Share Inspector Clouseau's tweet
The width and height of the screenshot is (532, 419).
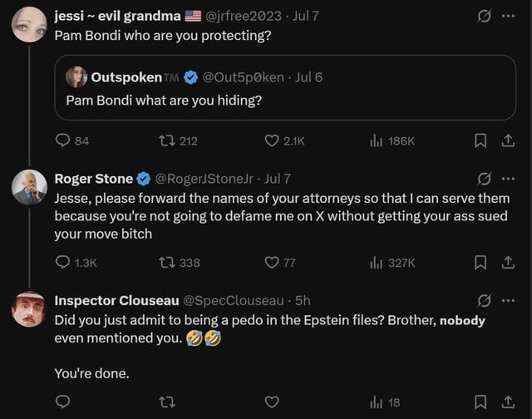point(508,402)
